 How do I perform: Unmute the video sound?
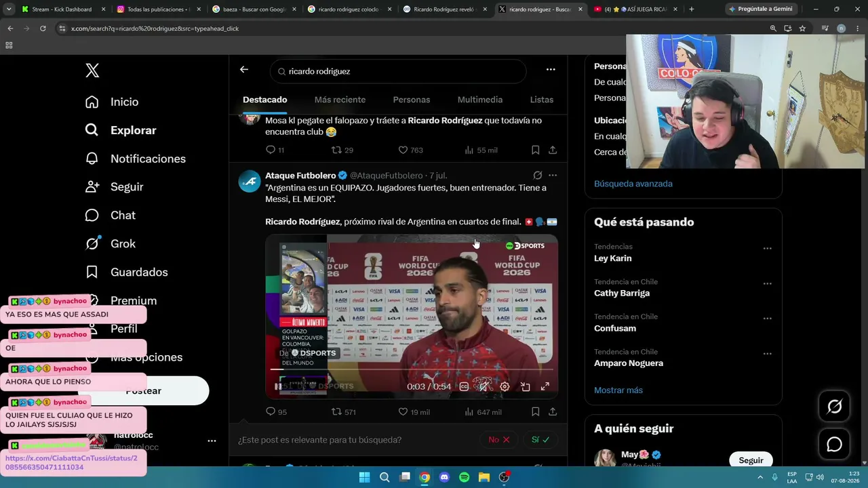[484, 386]
